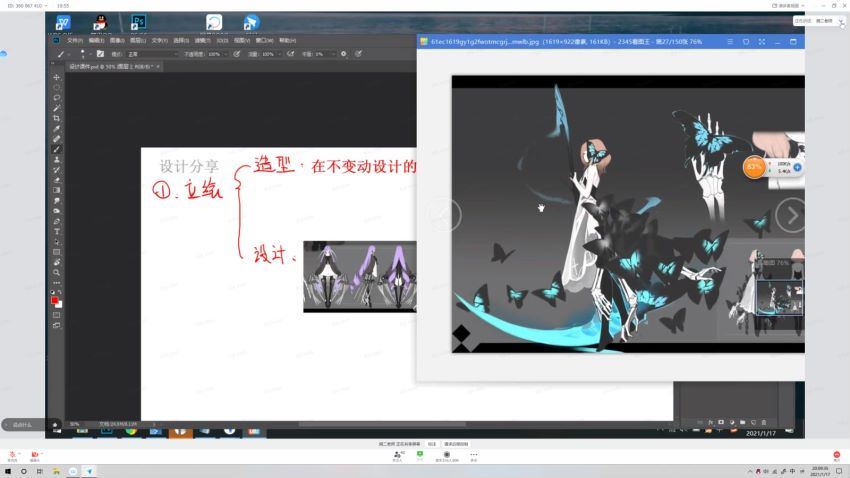Select the Brush tool in the toolbox

click(56, 150)
